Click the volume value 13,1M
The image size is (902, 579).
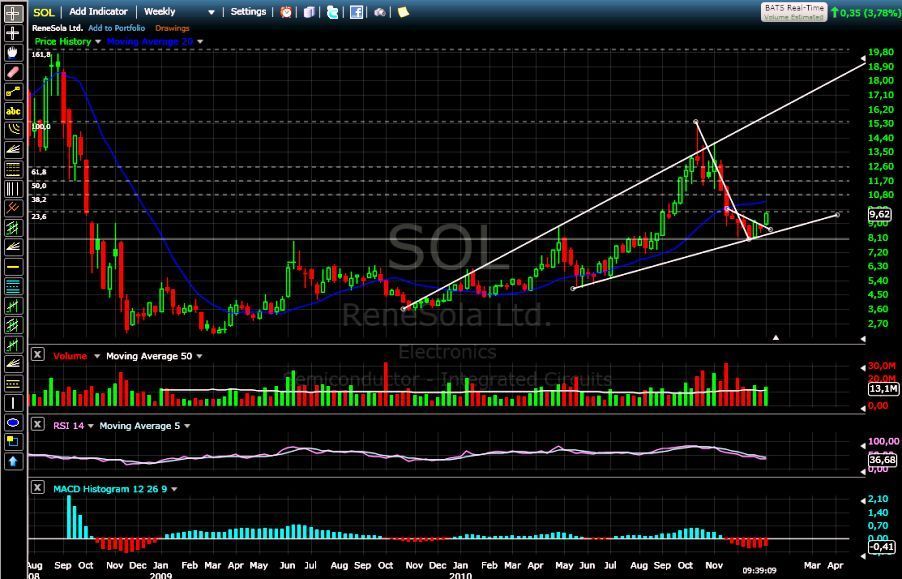[883, 389]
